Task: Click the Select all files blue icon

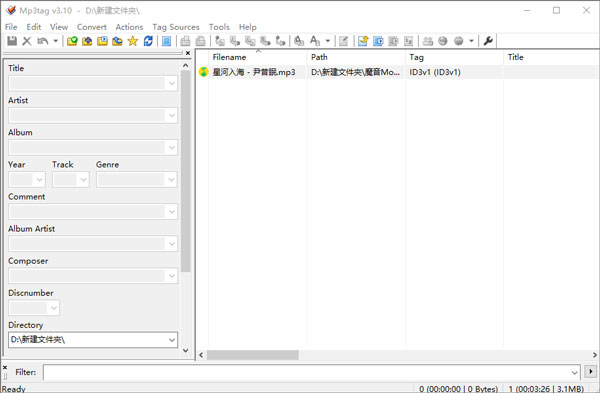Action: coord(166,41)
